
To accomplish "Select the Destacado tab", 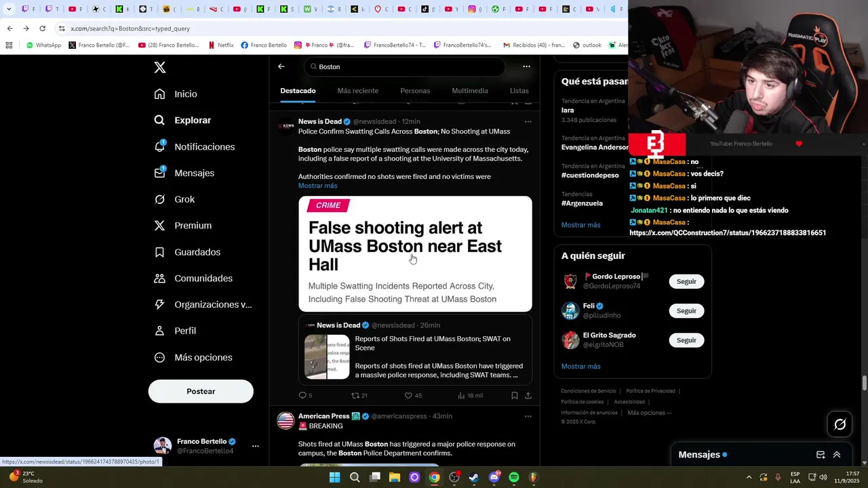I will [298, 91].
